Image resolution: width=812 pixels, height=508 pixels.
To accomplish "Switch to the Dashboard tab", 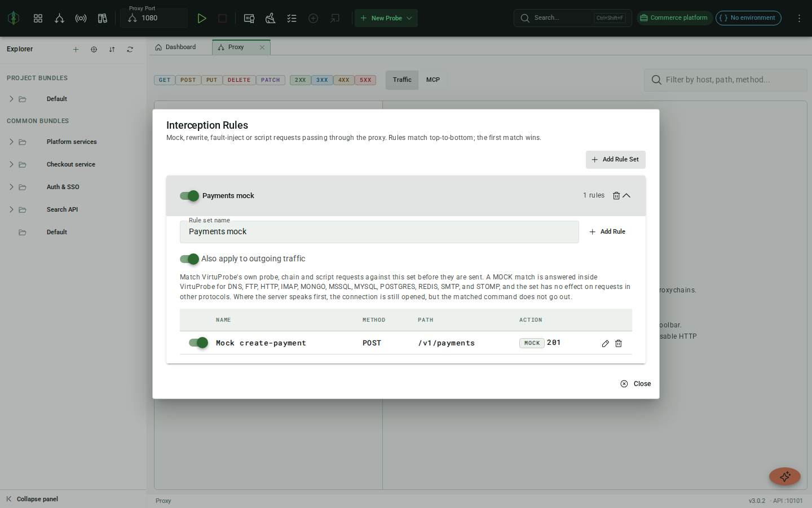I will tap(175, 47).
